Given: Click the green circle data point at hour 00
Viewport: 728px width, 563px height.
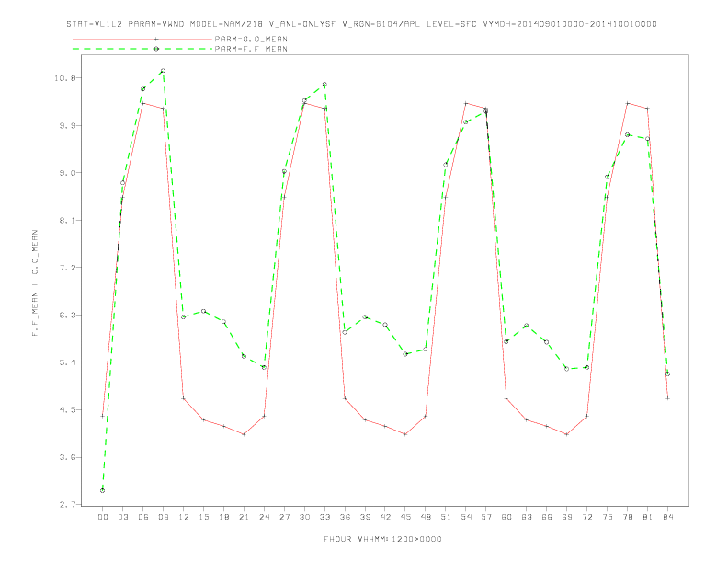Looking at the screenshot, I should tap(103, 490).
